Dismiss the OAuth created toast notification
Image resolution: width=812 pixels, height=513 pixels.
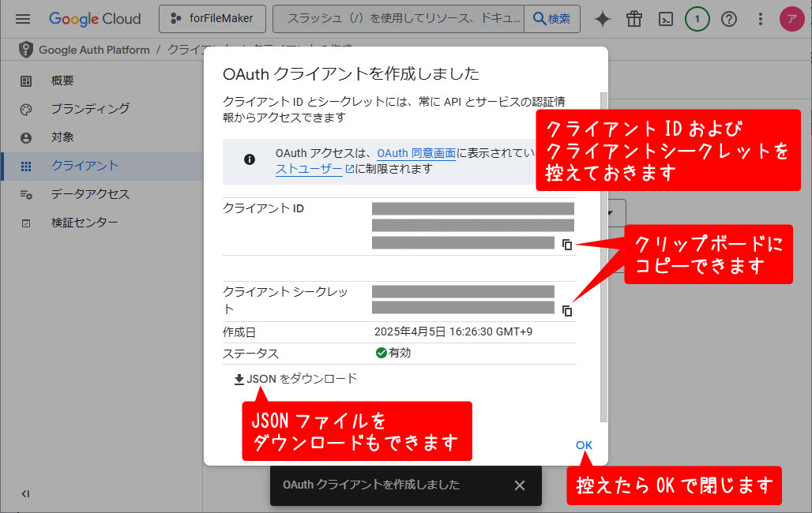(x=520, y=485)
